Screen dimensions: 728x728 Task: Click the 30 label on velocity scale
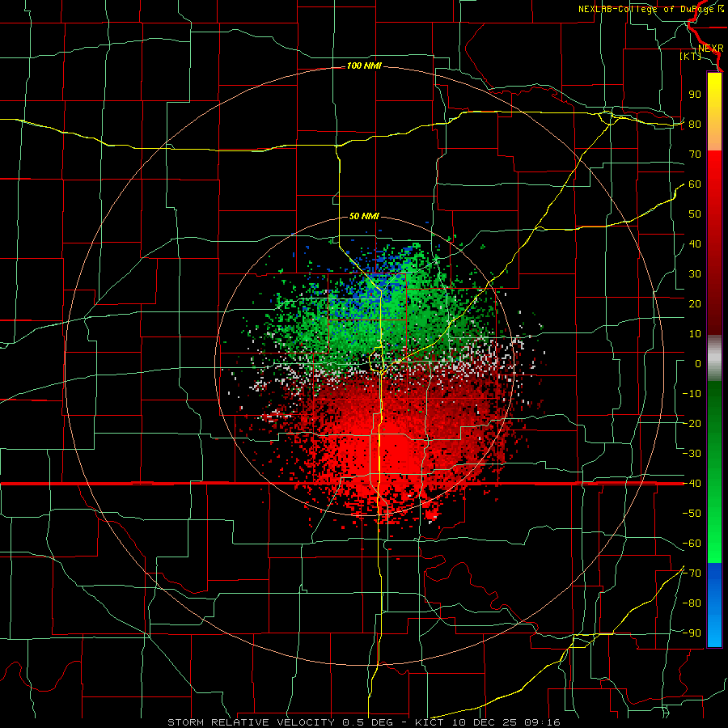pyautogui.click(x=695, y=274)
